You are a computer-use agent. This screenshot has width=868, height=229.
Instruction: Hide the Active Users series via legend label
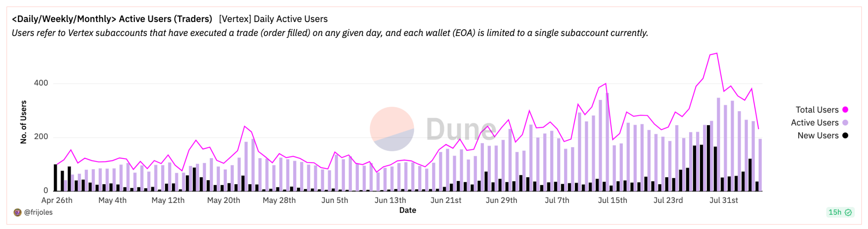pos(814,123)
